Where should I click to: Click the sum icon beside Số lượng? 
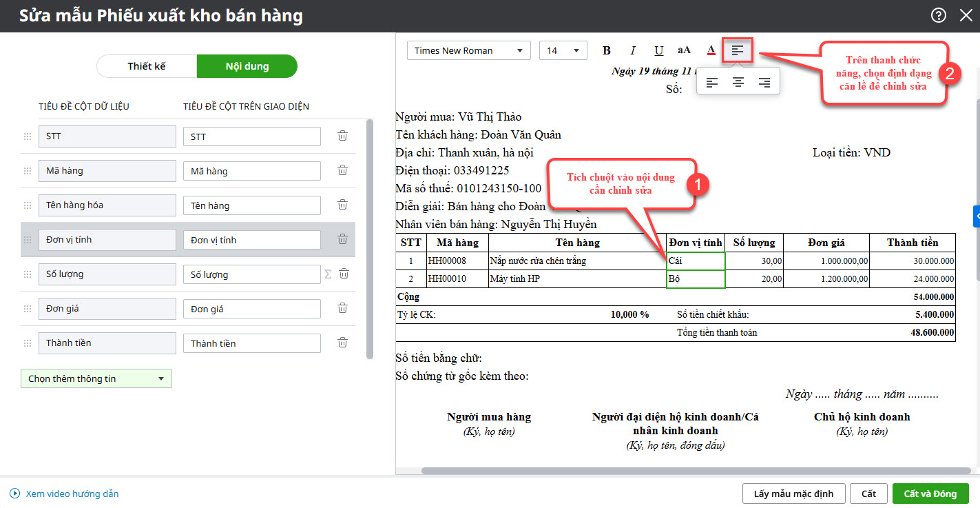tap(328, 274)
